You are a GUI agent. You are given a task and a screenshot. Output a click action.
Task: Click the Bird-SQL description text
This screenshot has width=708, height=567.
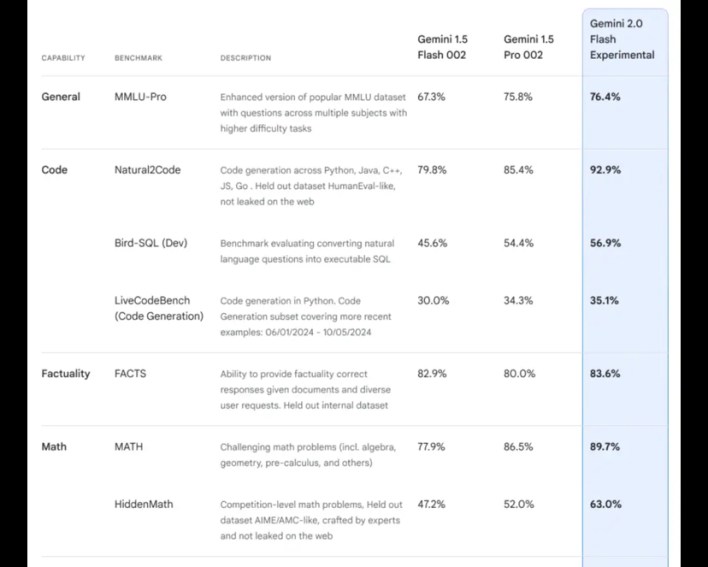[307, 251]
